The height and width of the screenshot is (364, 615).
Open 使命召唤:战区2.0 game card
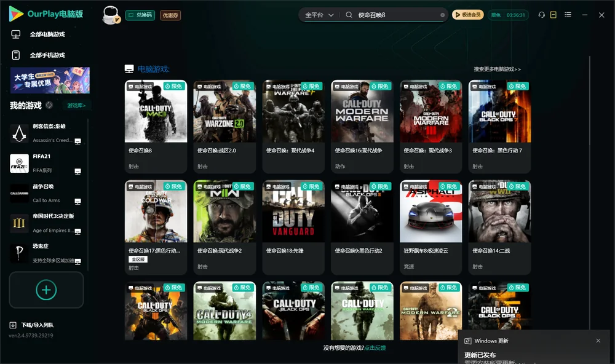(224, 127)
